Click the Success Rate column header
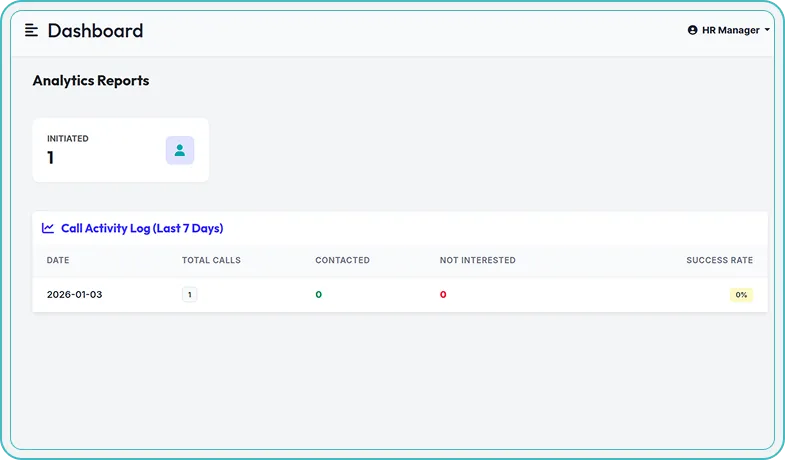Viewport: 785px width, 460px height. click(719, 260)
